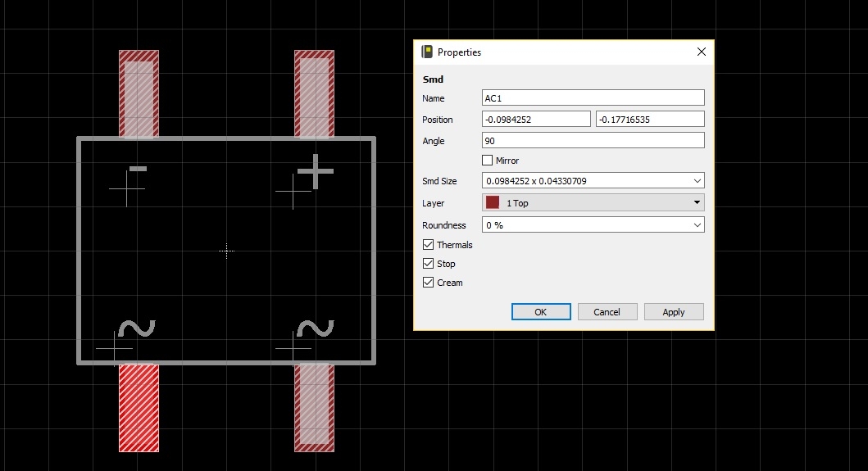Click the right AC tilde symbol
This screenshot has height=471, width=868.
click(316, 328)
